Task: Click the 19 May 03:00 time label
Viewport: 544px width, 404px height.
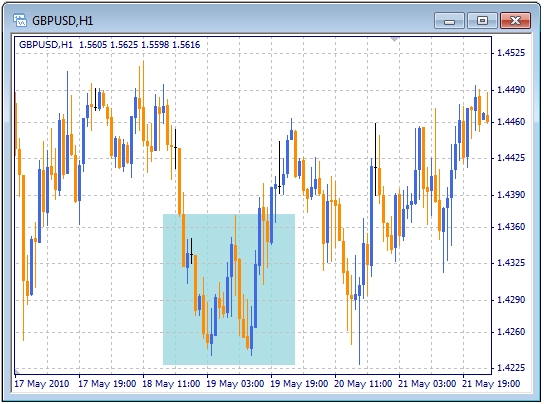Action: [x=235, y=384]
